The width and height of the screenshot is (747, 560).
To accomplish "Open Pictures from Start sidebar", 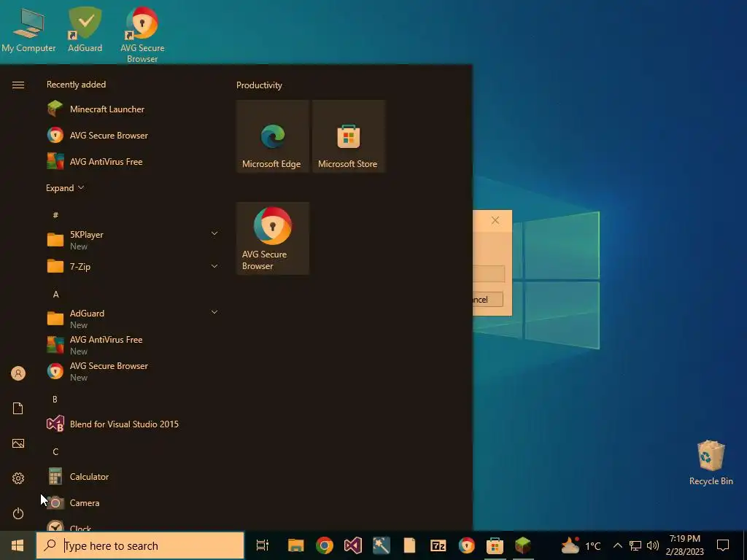I will (x=18, y=443).
